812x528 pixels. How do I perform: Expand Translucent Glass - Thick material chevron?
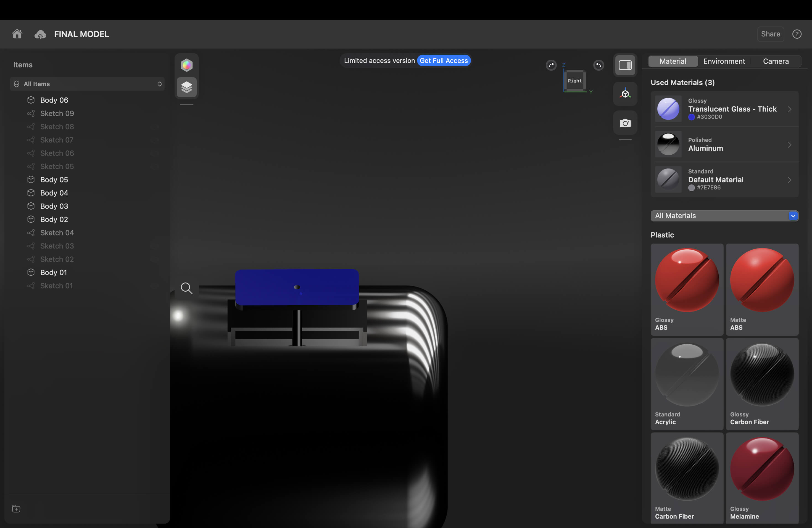pos(789,109)
